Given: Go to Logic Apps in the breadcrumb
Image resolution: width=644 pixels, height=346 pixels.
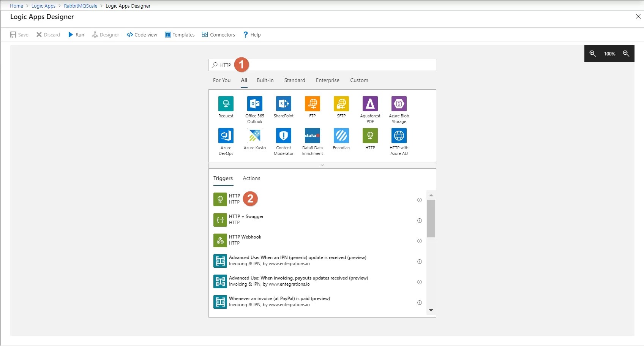Looking at the screenshot, I should pyautogui.click(x=43, y=6).
